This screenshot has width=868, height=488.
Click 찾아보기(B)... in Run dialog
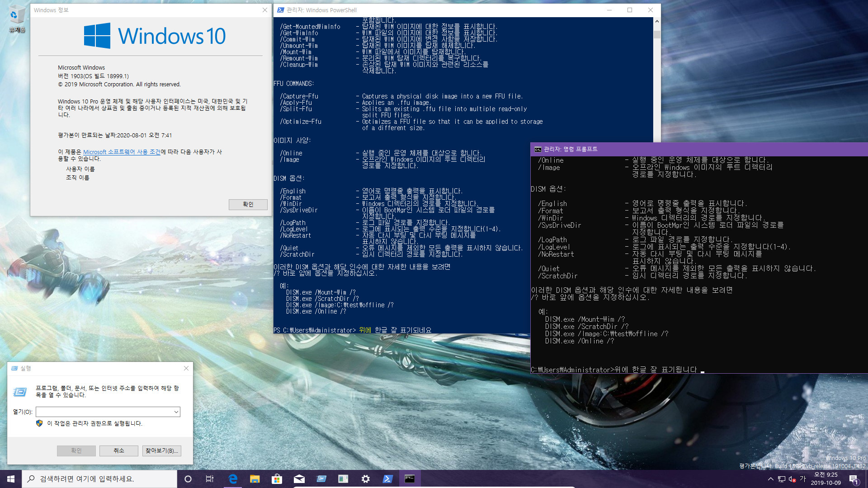(162, 450)
